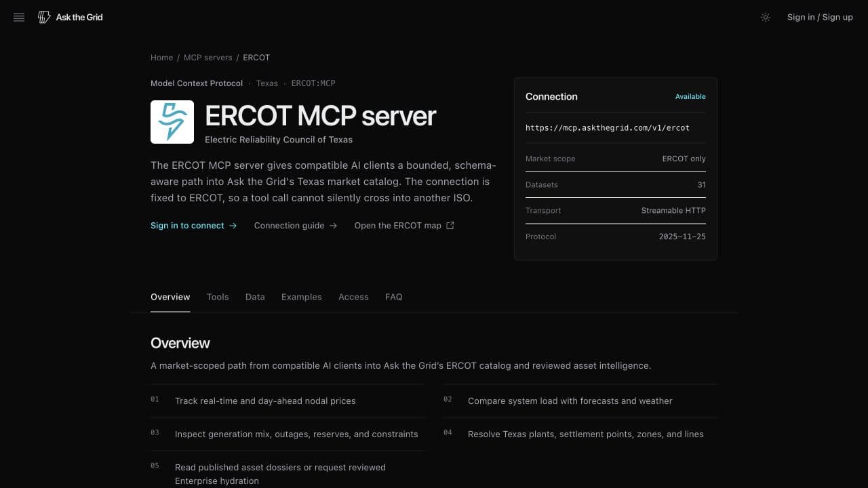Click Sign in / Sign up
Viewport: 868px width, 488px height.
point(820,18)
